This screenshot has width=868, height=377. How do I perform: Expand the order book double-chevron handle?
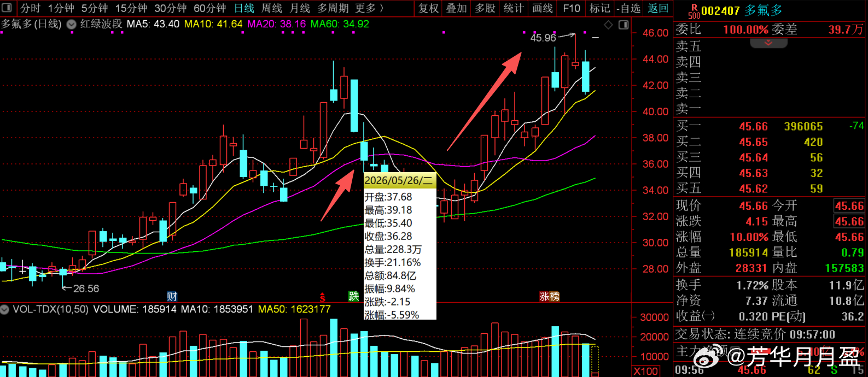768,43
